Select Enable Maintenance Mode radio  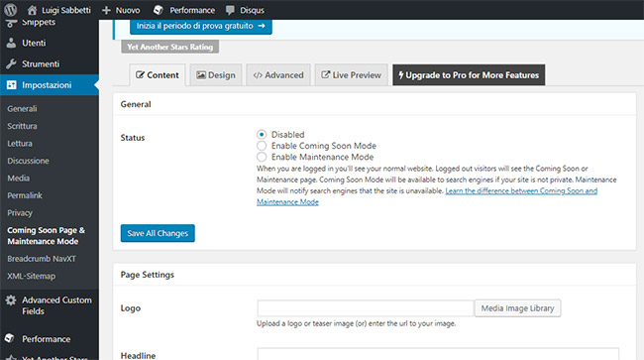pos(262,157)
